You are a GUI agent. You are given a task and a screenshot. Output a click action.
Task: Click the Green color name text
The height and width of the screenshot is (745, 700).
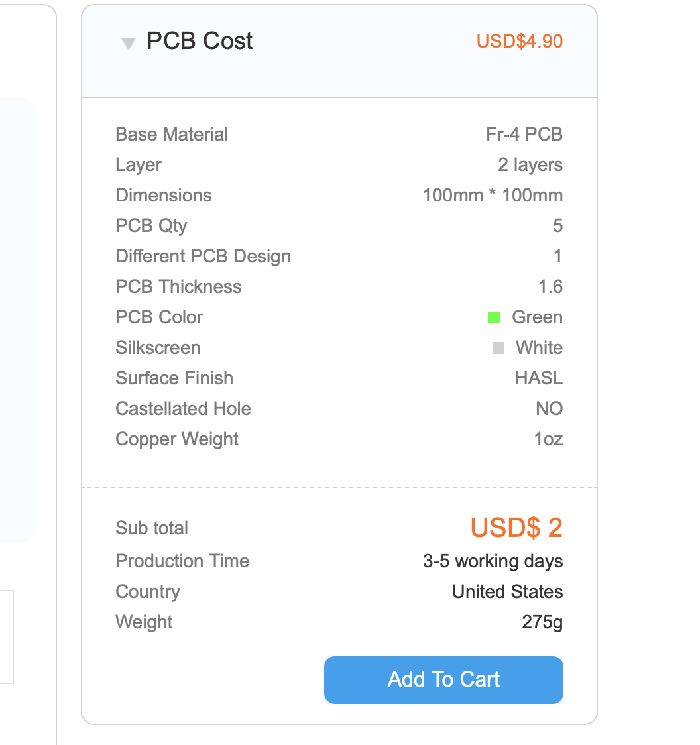tap(537, 317)
